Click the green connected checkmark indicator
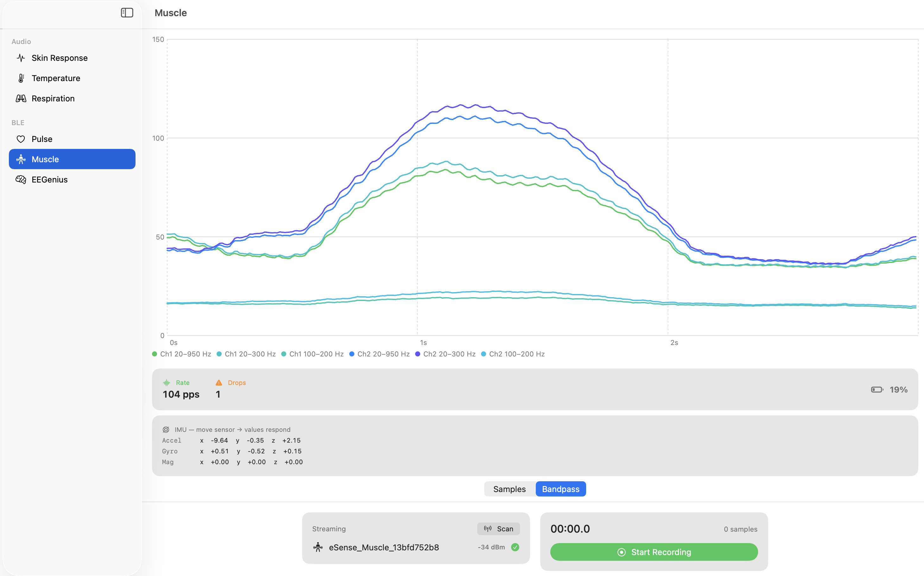 515,547
